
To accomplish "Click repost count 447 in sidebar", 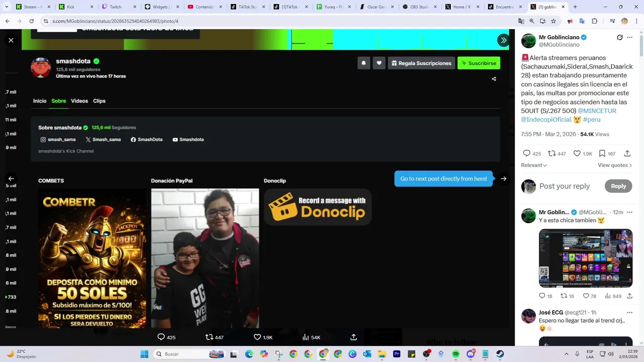I will (557, 153).
